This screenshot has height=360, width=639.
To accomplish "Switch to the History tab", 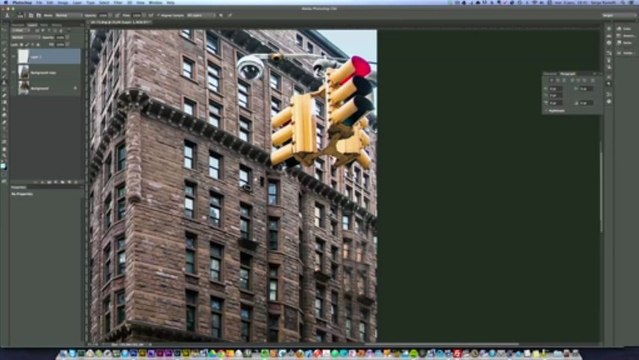I will 57,25.
